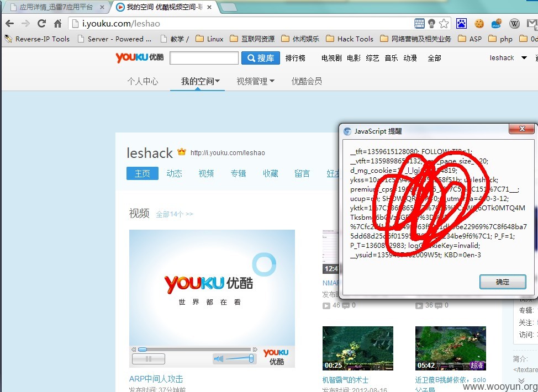Open the ASP bookmarks folder
This screenshot has width=538, height=392.
coord(470,39)
